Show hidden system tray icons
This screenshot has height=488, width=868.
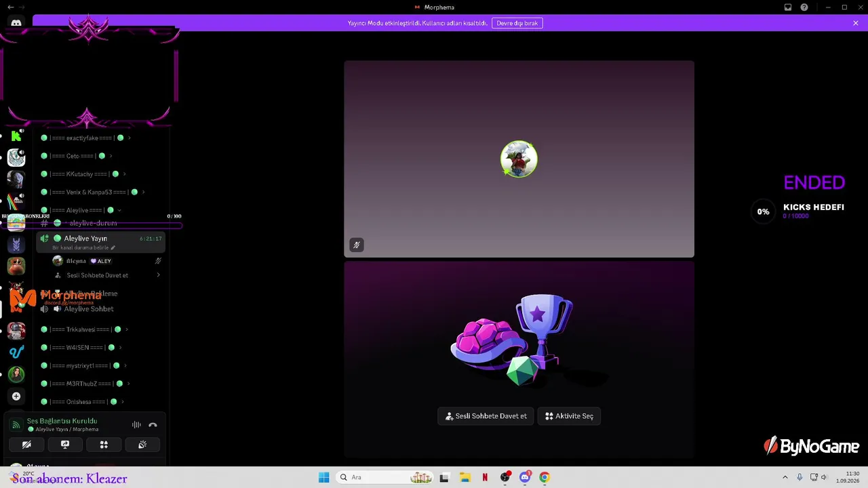click(x=785, y=477)
